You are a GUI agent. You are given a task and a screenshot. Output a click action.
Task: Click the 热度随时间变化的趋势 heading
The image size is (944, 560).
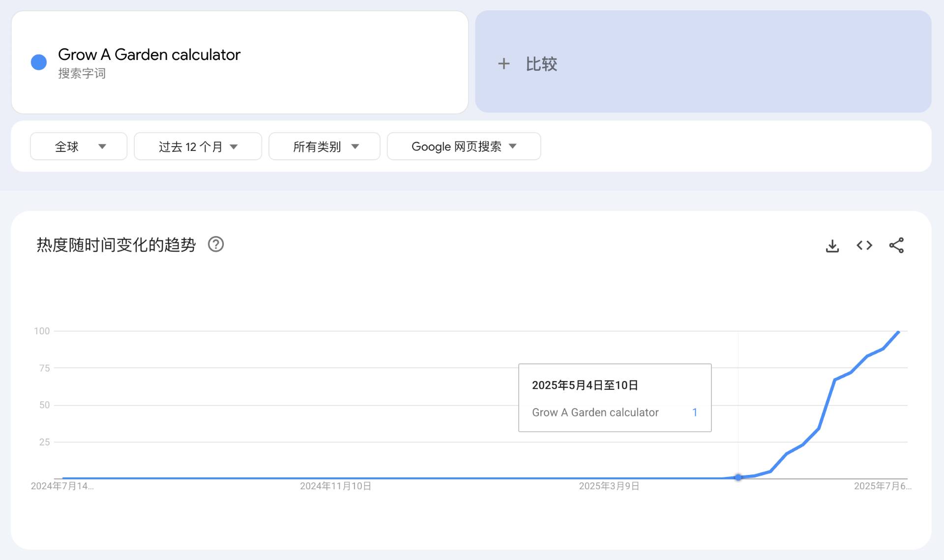116,244
